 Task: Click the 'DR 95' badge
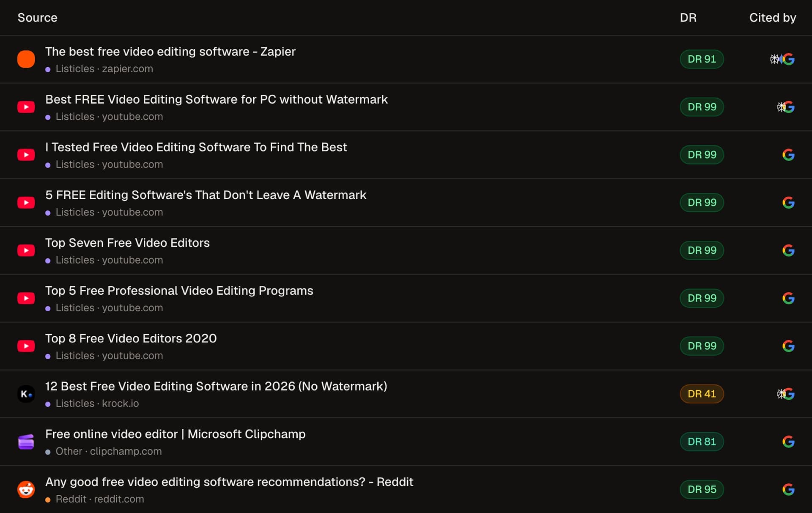coord(702,489)
